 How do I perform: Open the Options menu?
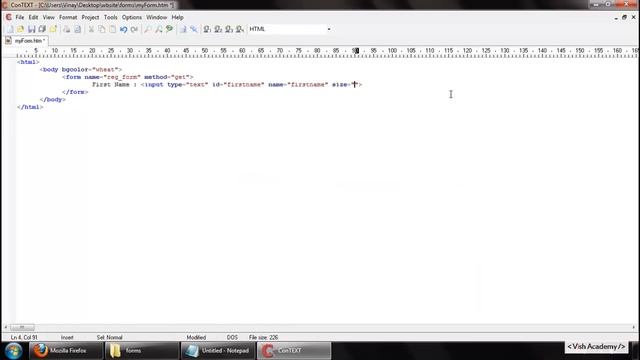tap(131, 18)
